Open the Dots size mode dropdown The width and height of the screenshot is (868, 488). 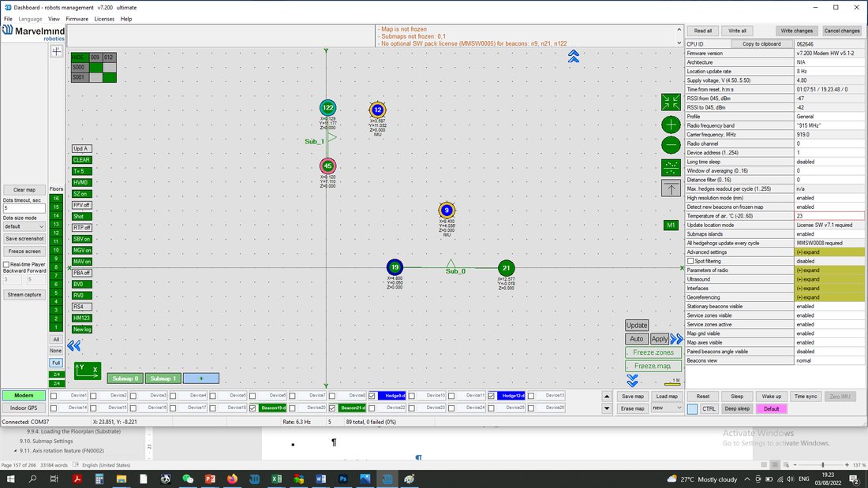tap(24, 226)
